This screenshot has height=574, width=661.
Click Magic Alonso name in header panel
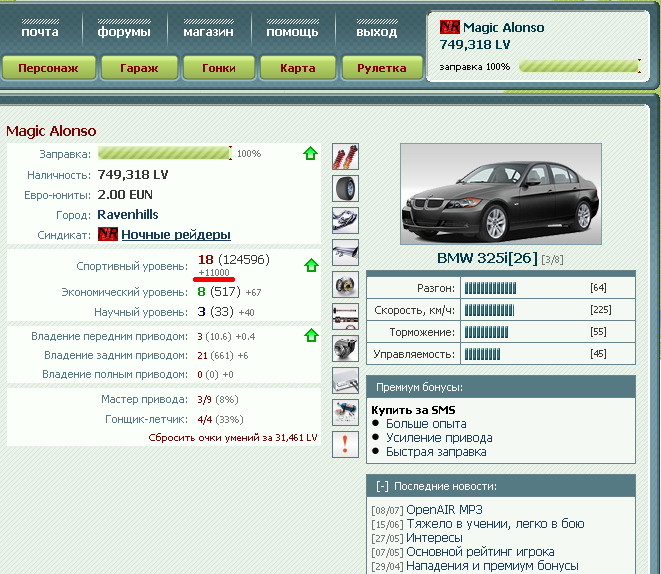pos(503,27)
